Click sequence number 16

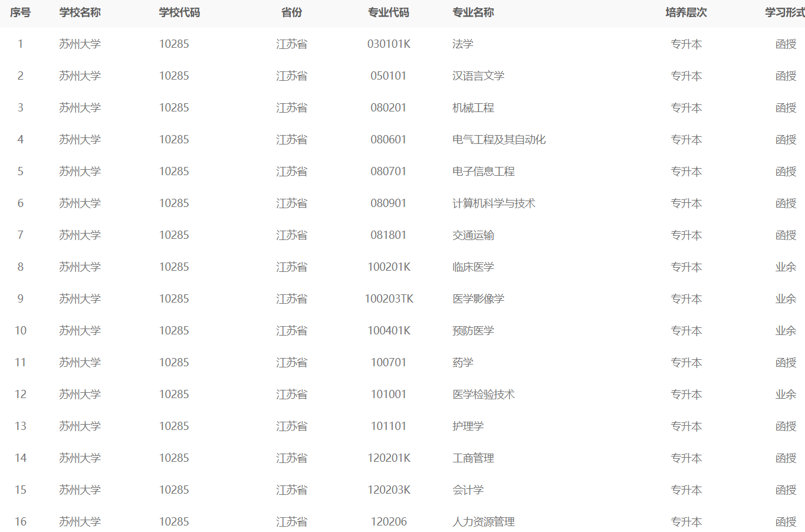click(x=21, y=522)
